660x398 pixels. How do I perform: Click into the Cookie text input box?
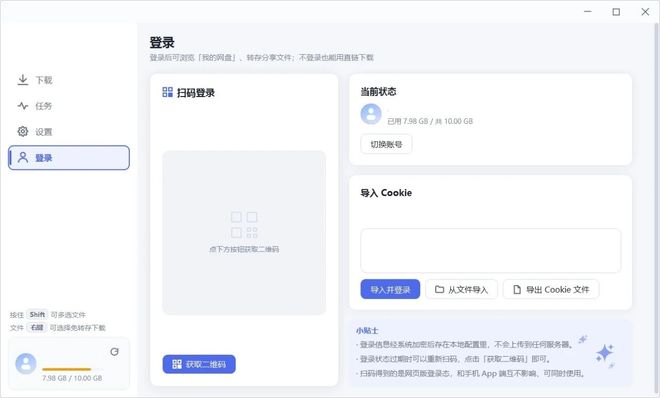pos(490,251)
